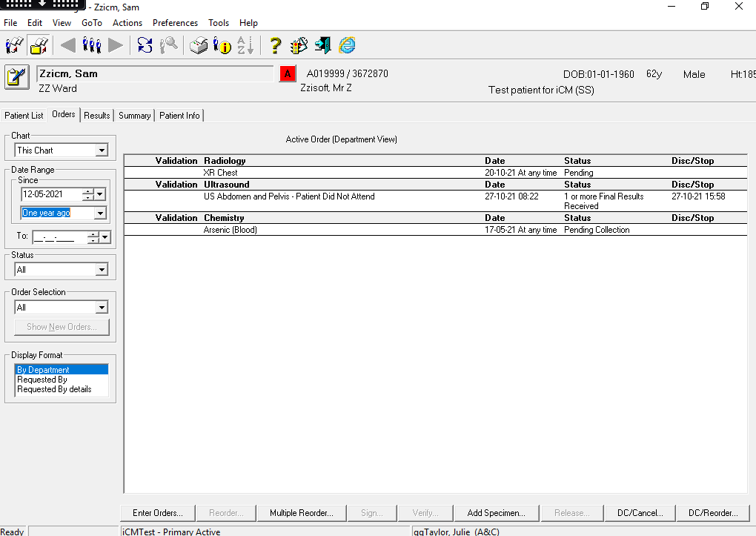756x536 pixels.
Task: Select Requested By display format
Action: pos(62,380)
